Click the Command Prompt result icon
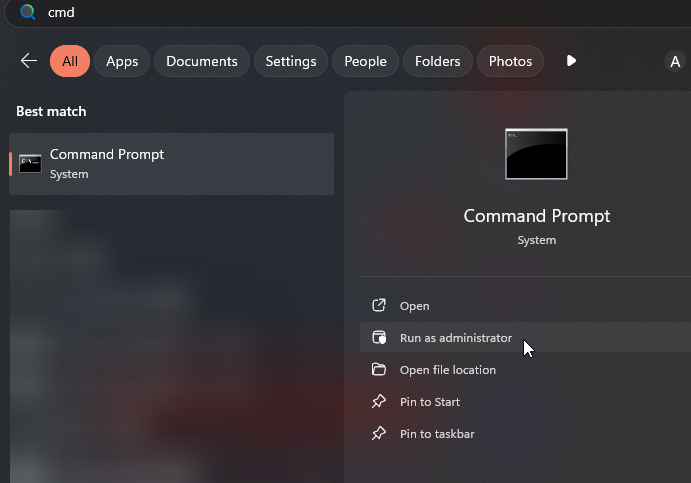Viewport: 691px width, 483px height. click(30, 164)
